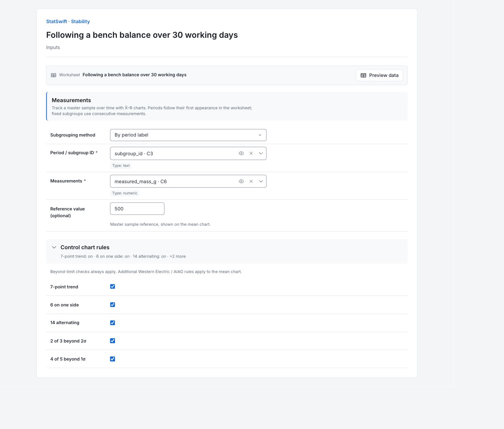Clear the subgroup_id selection with X icon

click(251, 153)
